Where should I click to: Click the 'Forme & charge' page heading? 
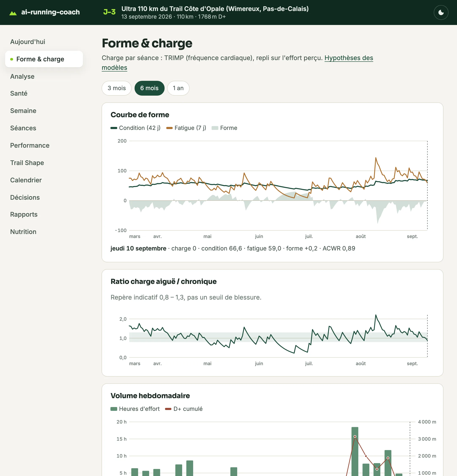147,43
